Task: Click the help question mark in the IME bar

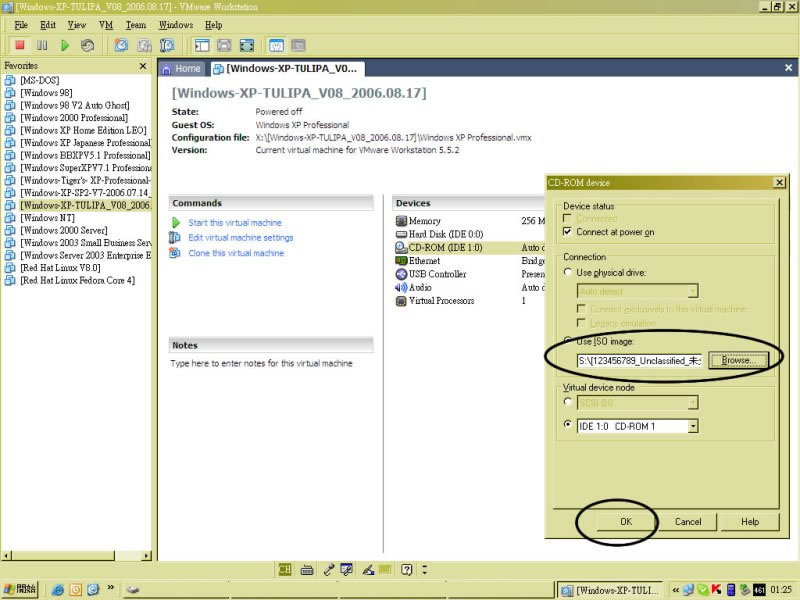Action: click(x=406, y=569)
